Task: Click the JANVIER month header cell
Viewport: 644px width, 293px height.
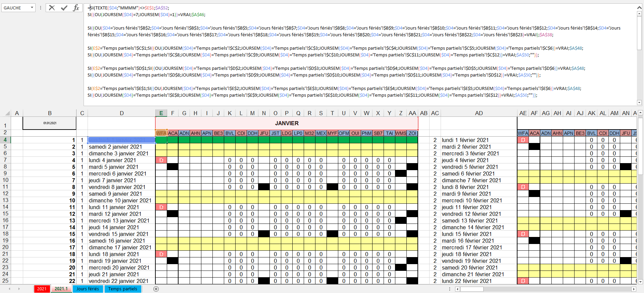Action: (287, 124)
